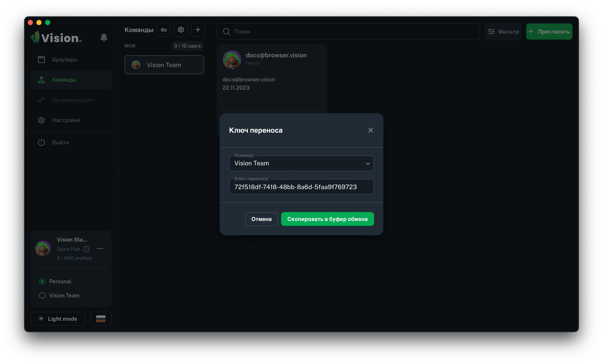Click the plus icon to add team
This screenshot has width=603, height=364.
(x=198, y=30)
